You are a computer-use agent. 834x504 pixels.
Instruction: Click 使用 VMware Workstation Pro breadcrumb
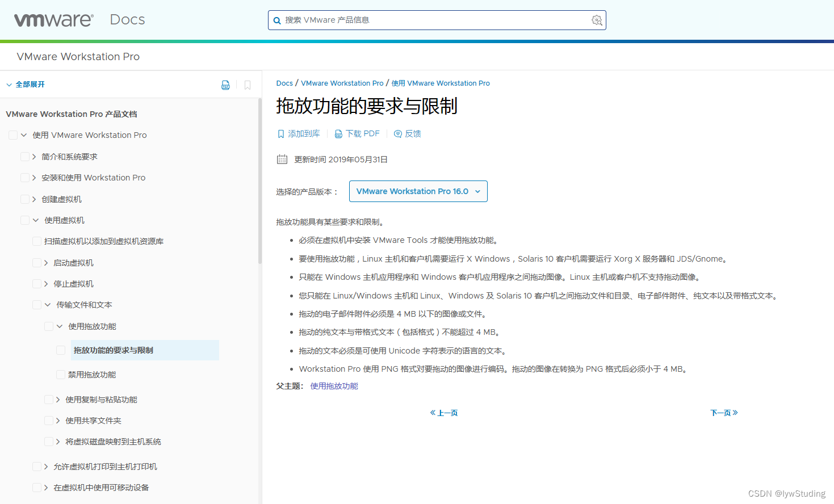pos(441,83)
